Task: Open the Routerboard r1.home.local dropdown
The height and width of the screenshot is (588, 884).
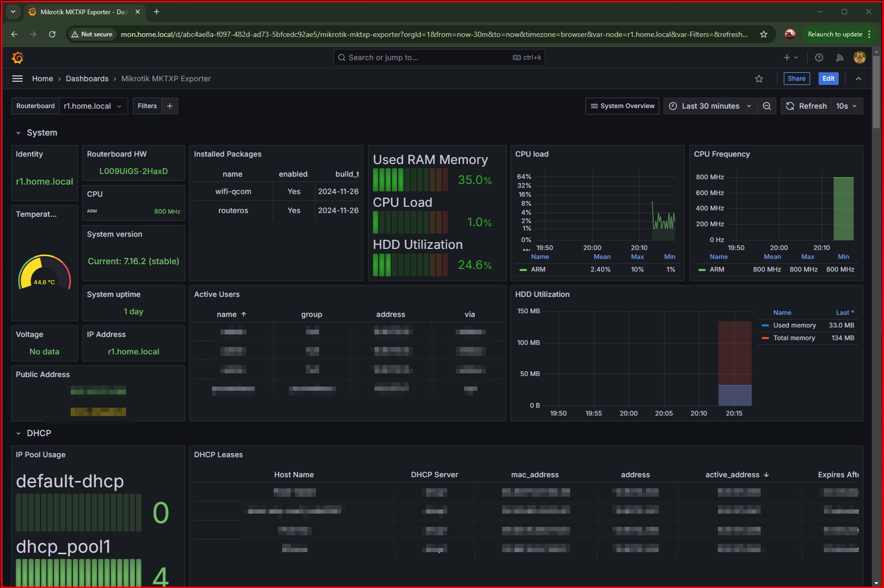Action: tap(93, 106)
